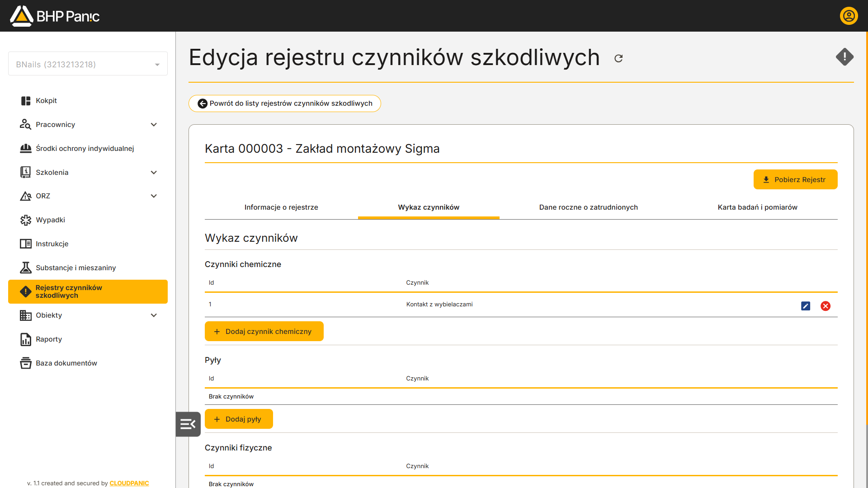This screenshot has height=488, width=868.
Task: Collapse the sidebar with the menu toggle
Action: [x=188, y=424]
